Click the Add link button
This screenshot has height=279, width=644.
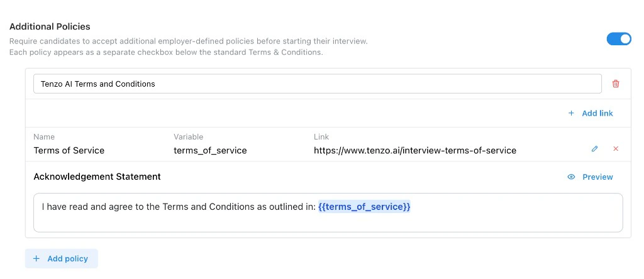click(x=591, y=113)
